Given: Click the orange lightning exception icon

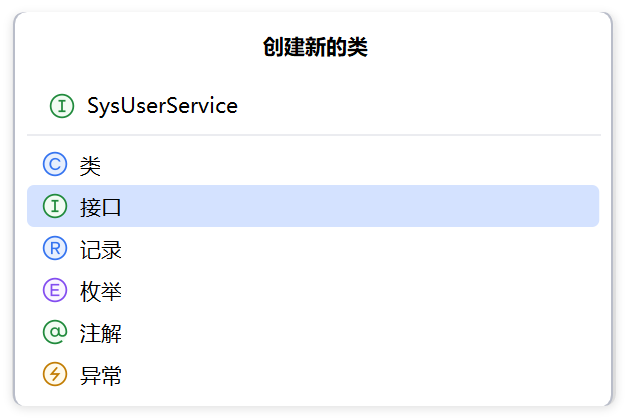Looking at the screenshot, I should point(55,374).
